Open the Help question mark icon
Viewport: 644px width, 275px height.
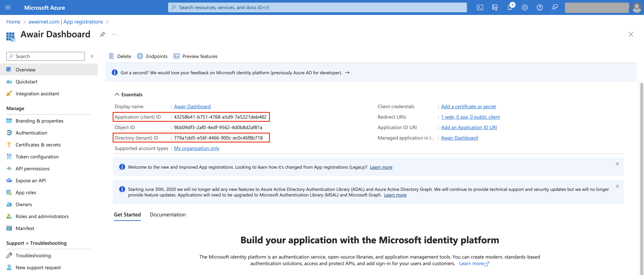point(540,7)
